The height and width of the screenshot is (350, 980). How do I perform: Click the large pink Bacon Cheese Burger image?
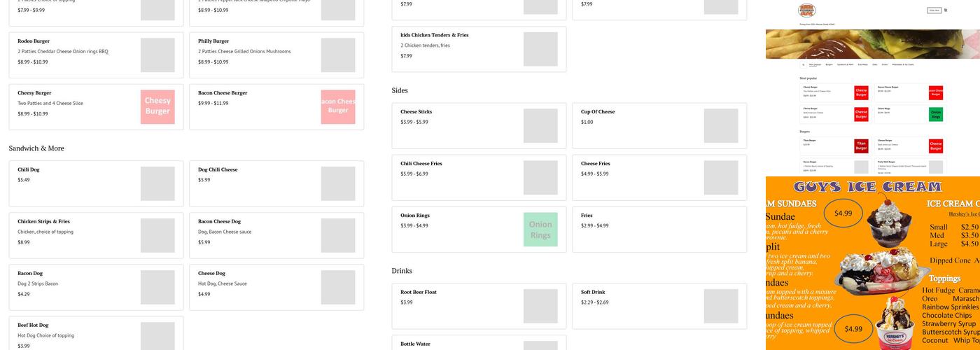coord(338,106)
